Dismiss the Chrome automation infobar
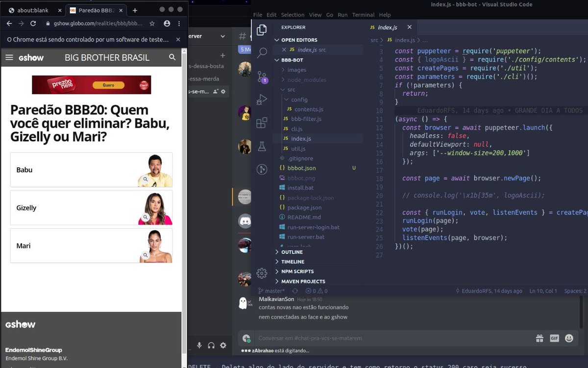This screenshot has height=368, width=588. pos(178,39)
